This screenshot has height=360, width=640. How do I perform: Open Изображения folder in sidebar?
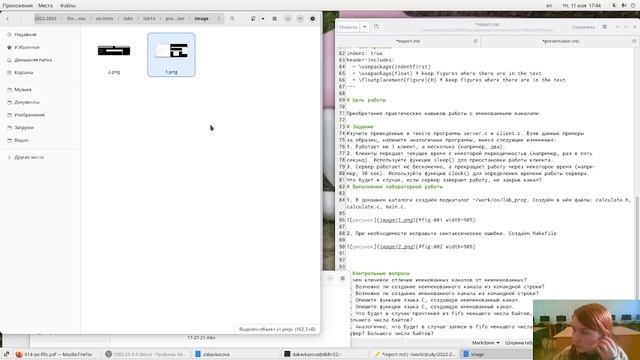click(x=29, y=115)
